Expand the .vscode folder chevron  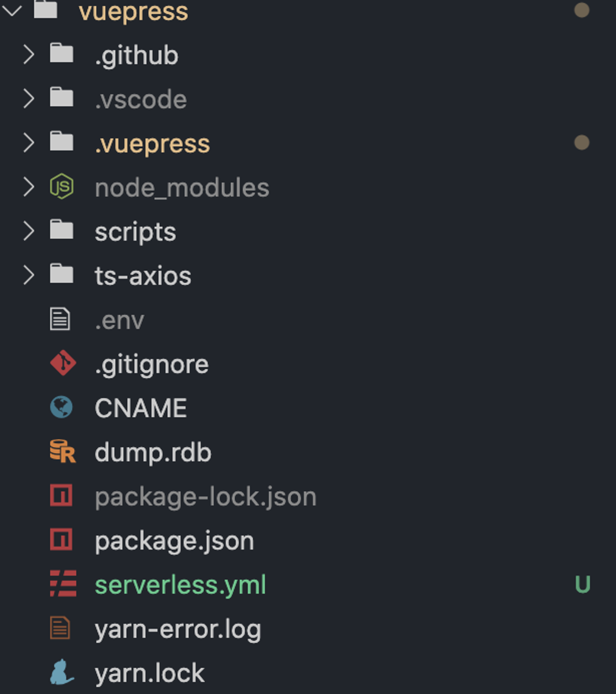point(29,99)
